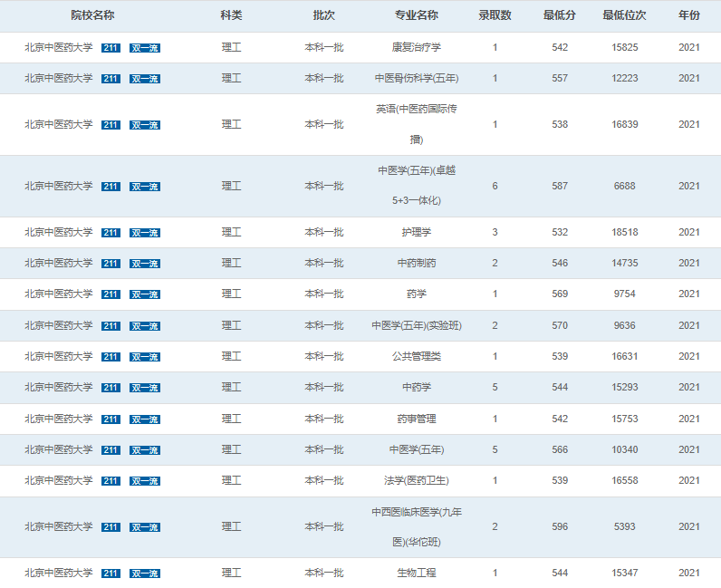This screenshot has height=588, width=721.
Task: Click lowest score 538
Action: [x=560, y=124]
